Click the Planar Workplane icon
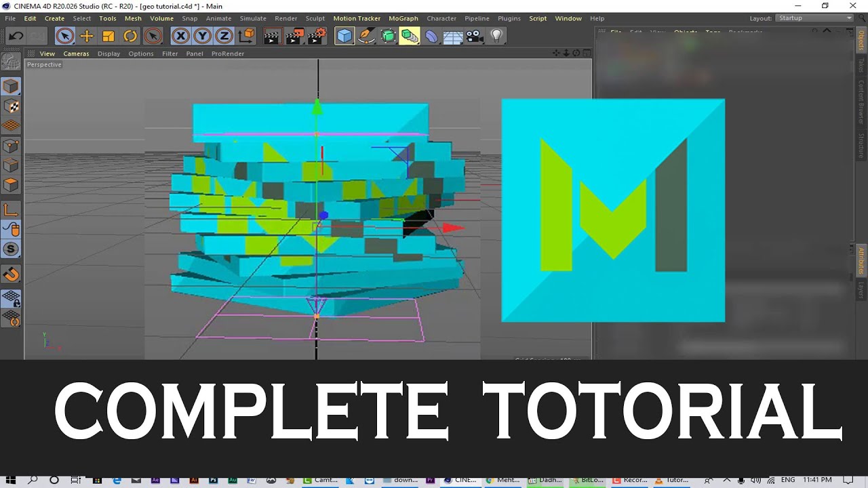Image resolution: width=868 pixels, height=488 pixels. click(11, 318)
